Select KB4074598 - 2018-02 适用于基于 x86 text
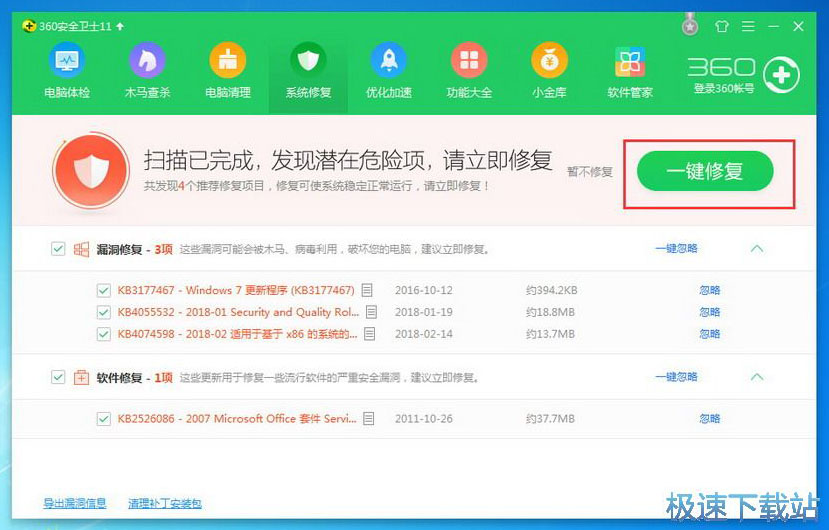This screenshot has width=829, height=530. [237, 334]
